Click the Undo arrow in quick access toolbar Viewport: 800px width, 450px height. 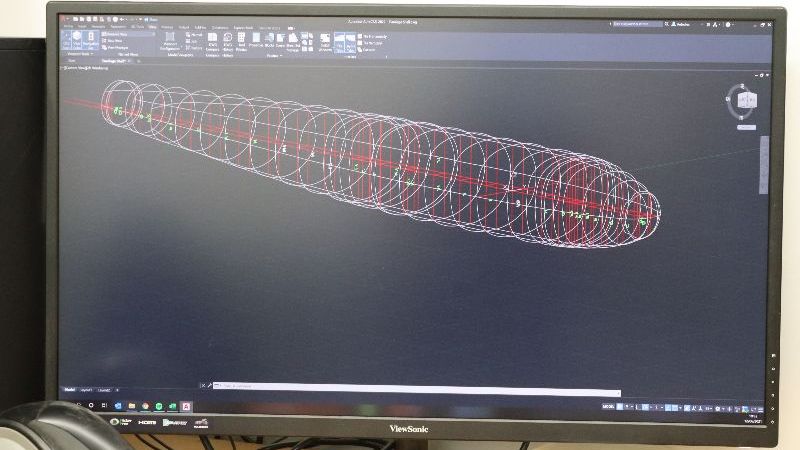point(123,19)
